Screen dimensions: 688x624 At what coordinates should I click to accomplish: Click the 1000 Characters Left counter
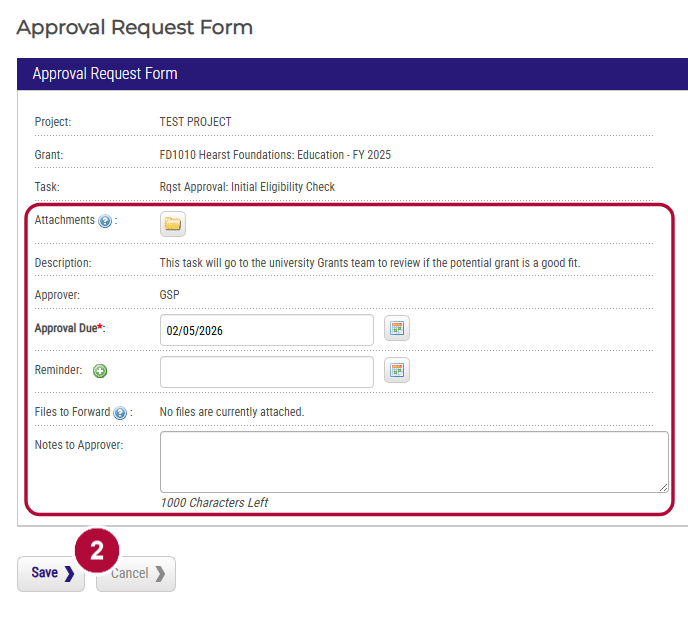[x=214, y=502]
